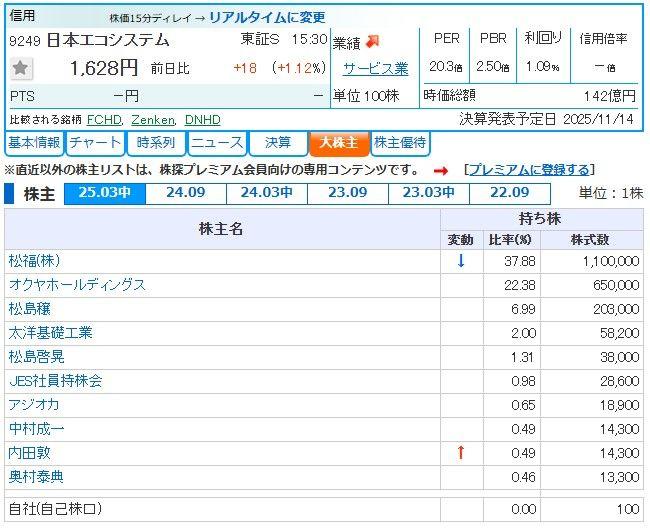Open shareholder 松島穣 link
Viewport: 650px width, 528px height.
[x=29, y=309]
